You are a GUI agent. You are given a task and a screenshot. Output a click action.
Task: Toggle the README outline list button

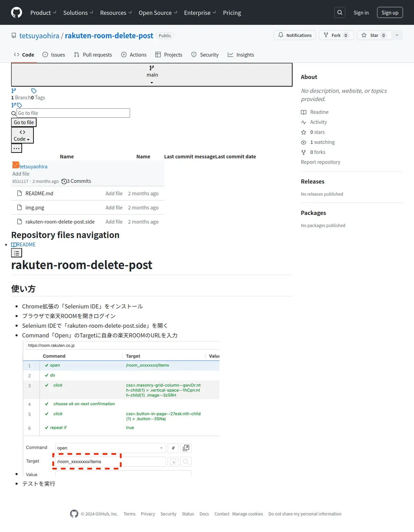(17, 253)
